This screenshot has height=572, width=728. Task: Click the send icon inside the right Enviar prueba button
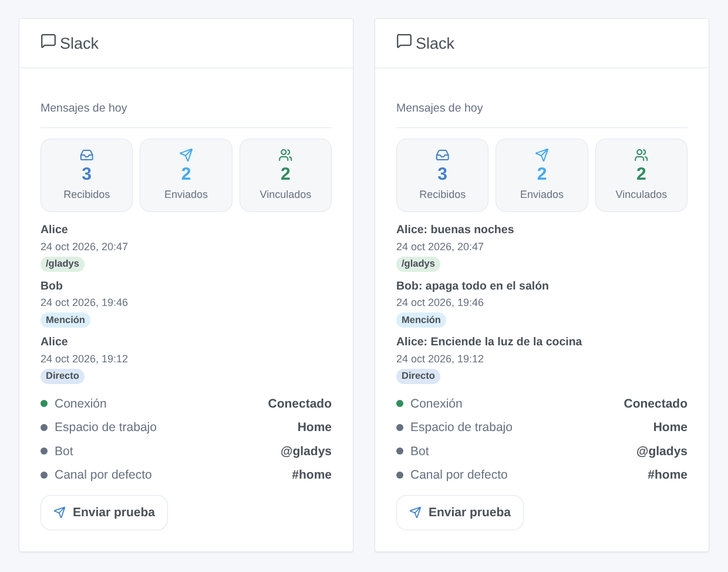tap(416, 512)
